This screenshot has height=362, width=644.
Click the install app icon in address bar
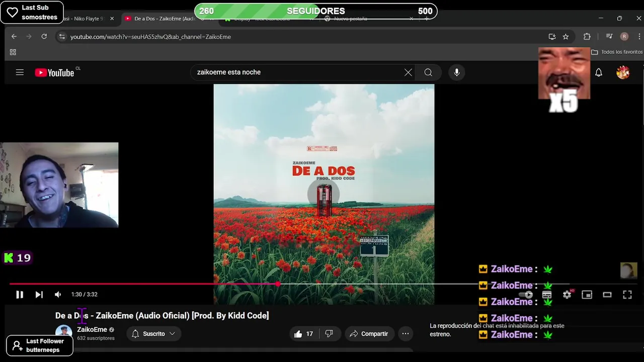(x=552, y=37)
